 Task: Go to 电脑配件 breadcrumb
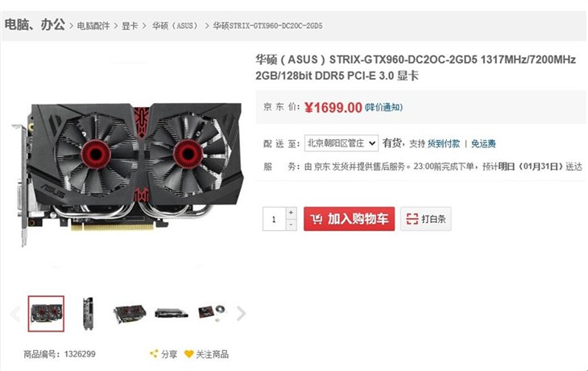pos(93,26)
